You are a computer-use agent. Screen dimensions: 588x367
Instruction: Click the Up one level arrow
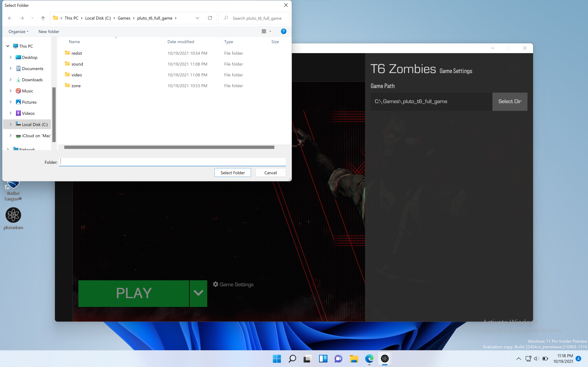tap(43, 18)
